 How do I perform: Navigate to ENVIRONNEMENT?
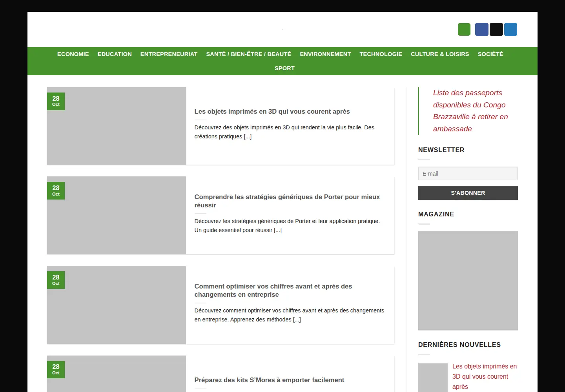tap(325, 54)
